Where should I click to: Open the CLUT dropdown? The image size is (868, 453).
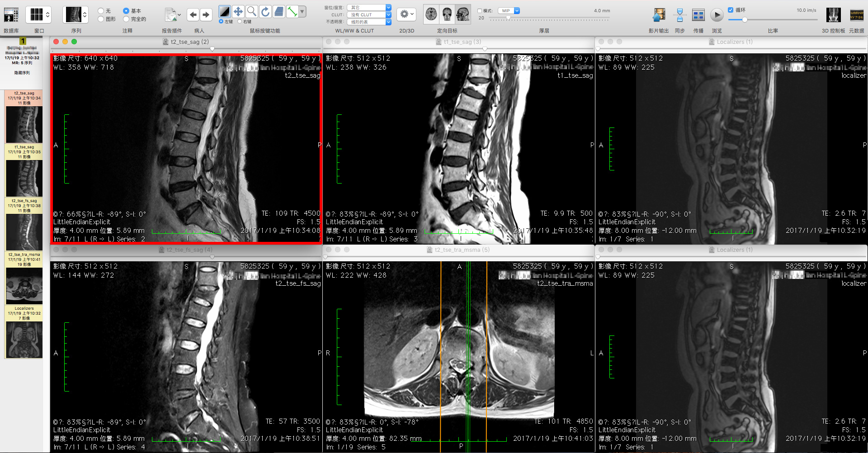point(369,15)
